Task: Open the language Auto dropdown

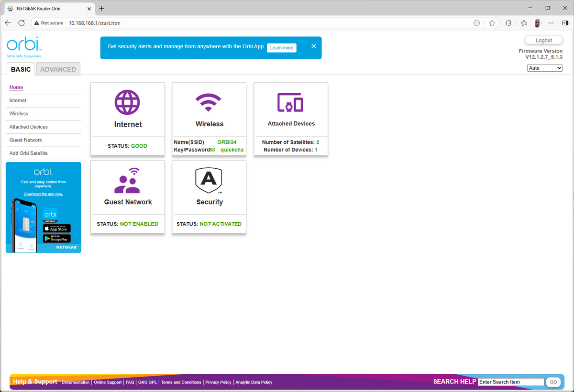Action: coord(545,68)
